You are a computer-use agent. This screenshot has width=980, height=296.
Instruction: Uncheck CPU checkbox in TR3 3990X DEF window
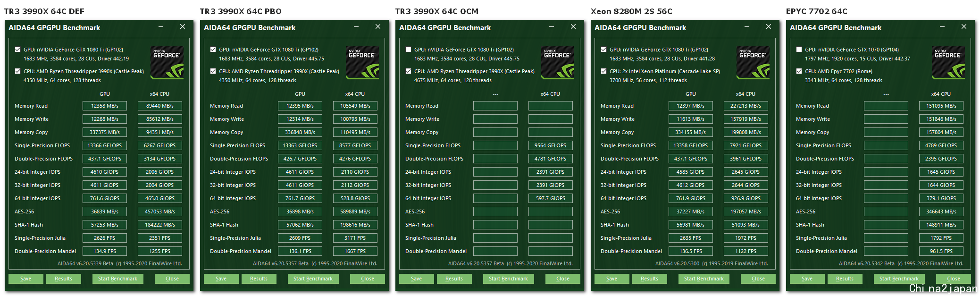tap(18, 71)
